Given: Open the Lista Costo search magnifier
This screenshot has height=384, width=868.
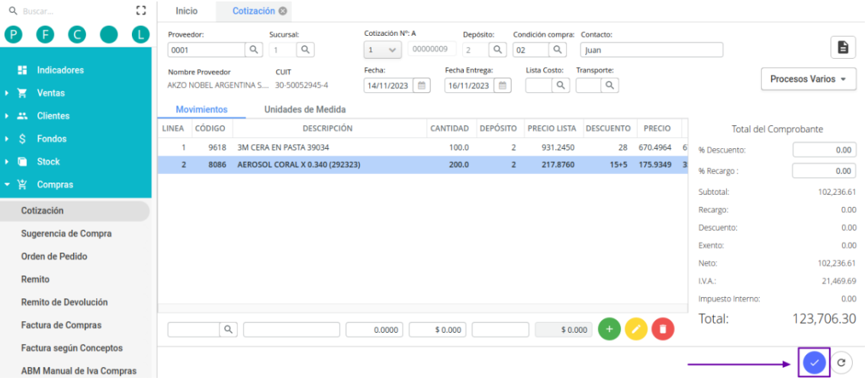Looking at the screenshot, I should click(x=561, y=86).
